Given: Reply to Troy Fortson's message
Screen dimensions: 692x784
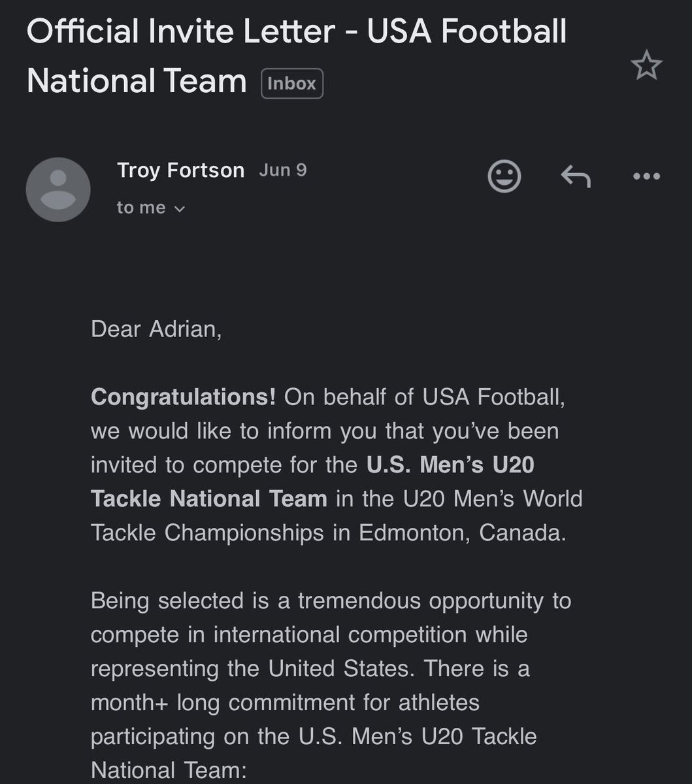Looking at the screenshot, I should 576,176.
